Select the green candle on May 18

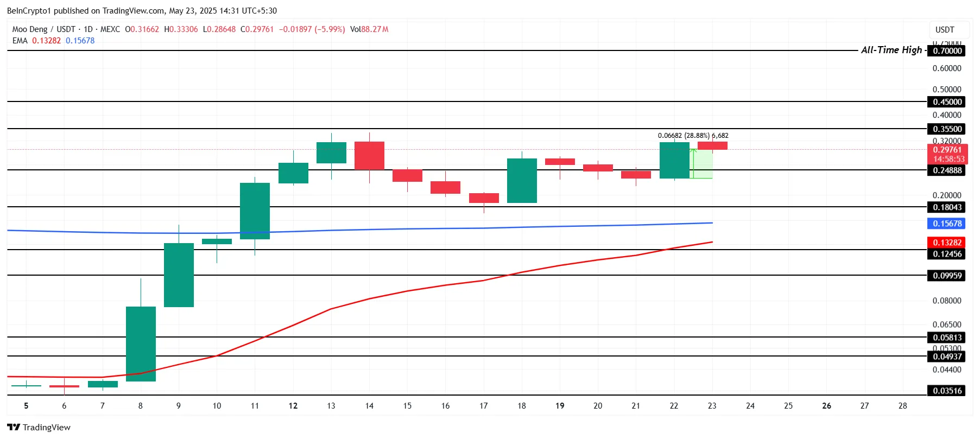[522, 181]
